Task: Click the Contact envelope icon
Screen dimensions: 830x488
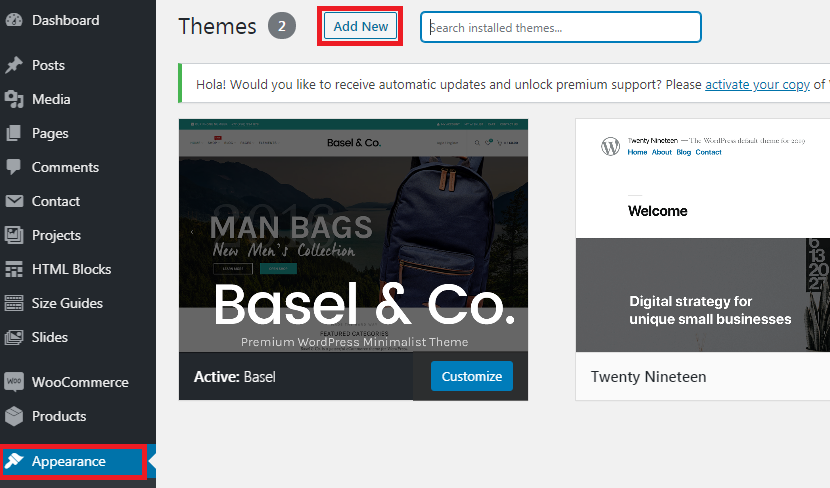Action: click(x=14, y=201)
